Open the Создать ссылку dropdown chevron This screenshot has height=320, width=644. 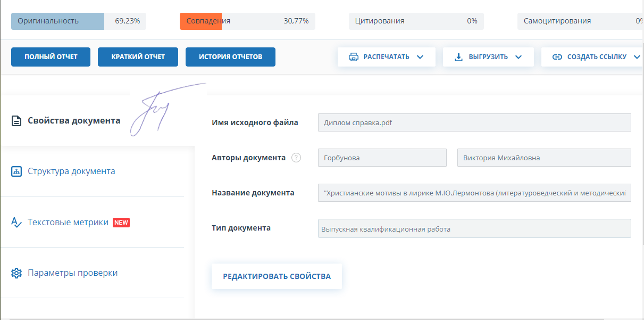click(637, 57)
